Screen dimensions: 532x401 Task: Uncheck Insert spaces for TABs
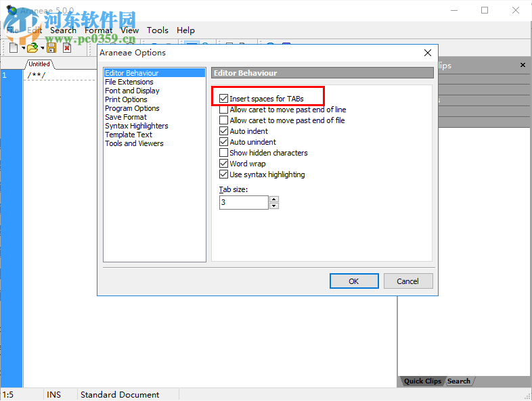pyautogui.click(x=223, y=99)
